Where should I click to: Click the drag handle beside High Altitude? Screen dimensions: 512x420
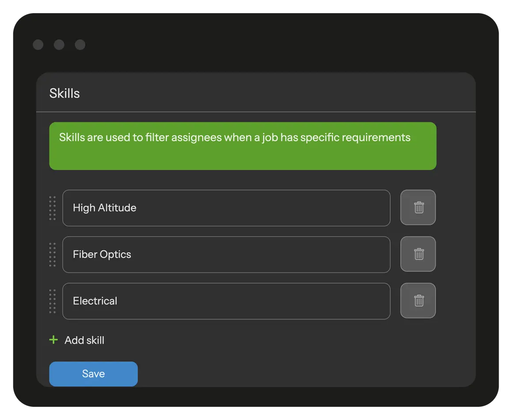click(x=53, y=208)
